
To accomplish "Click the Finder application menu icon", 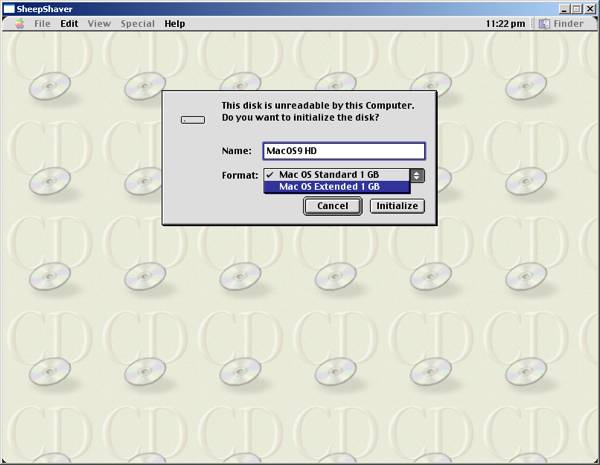I will click(545, 23).
